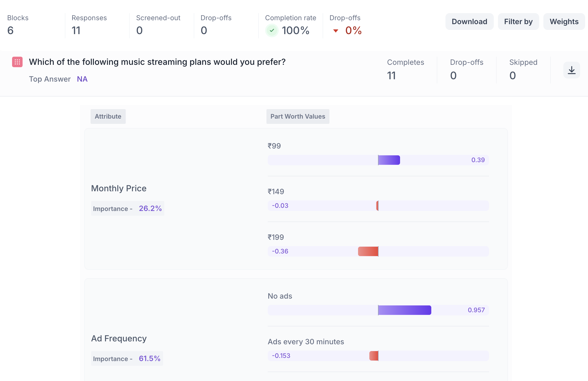
Task: Click the Ad Frequency importance 61.5% badge
Action: pos(127,358)
